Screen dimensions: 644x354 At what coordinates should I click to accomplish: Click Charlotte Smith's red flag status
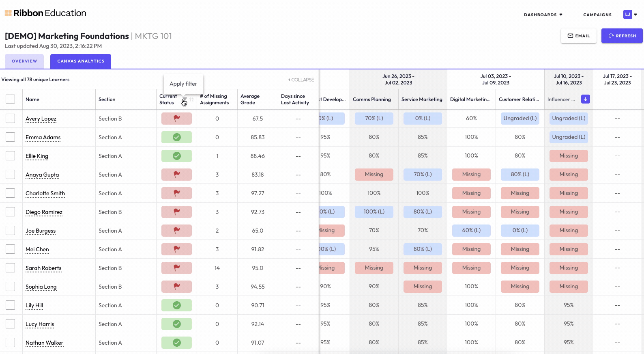point(176,193)
